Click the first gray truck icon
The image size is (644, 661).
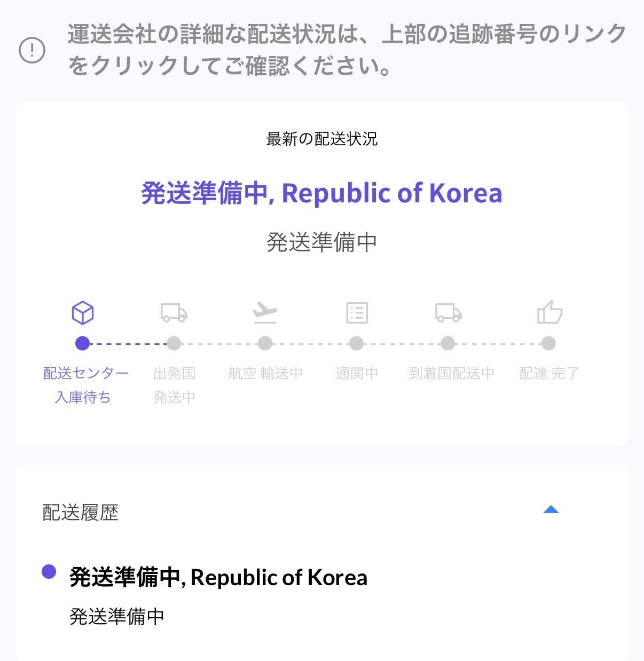pyautogui.click(x=174, y=312)
